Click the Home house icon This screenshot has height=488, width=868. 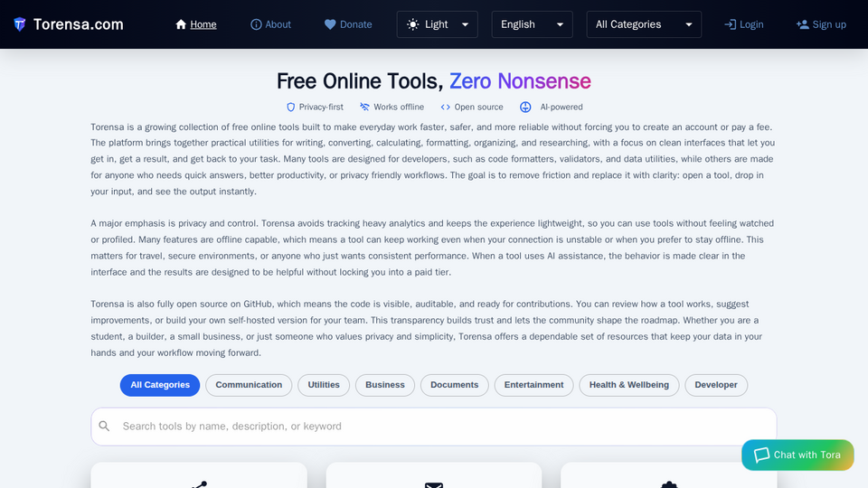(x=181, y=24)
